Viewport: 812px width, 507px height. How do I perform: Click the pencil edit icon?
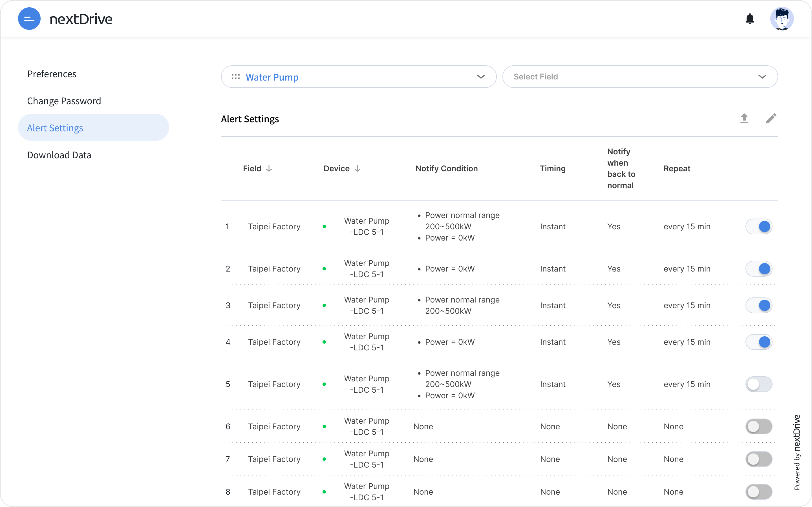(771, 118)
